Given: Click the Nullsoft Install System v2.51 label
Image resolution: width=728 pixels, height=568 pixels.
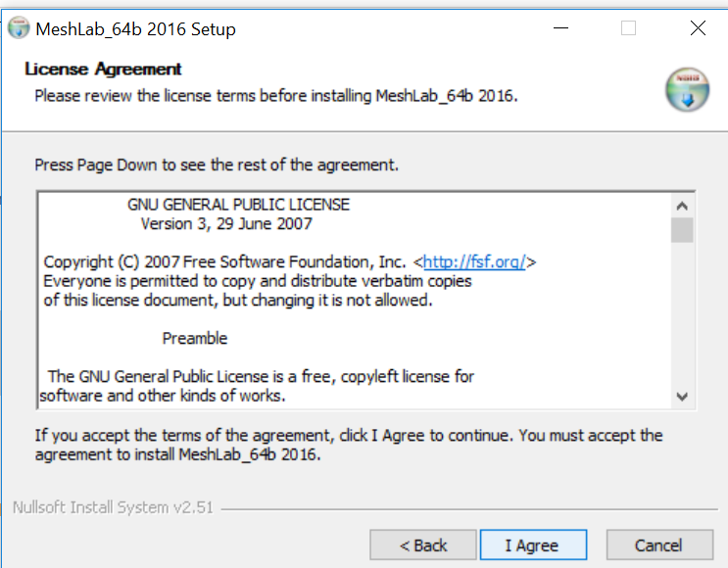Looking at the screenshot, I should [x=113, y=508].
